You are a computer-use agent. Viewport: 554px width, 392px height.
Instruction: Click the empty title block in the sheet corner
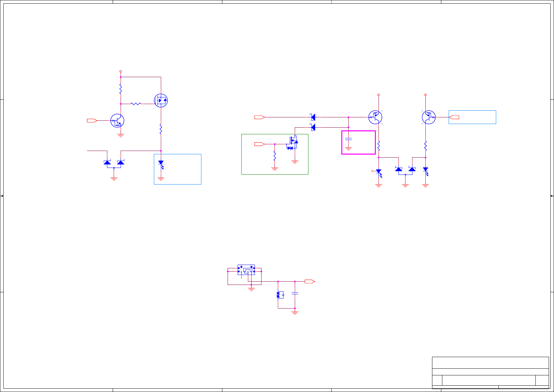click(490, 373)
